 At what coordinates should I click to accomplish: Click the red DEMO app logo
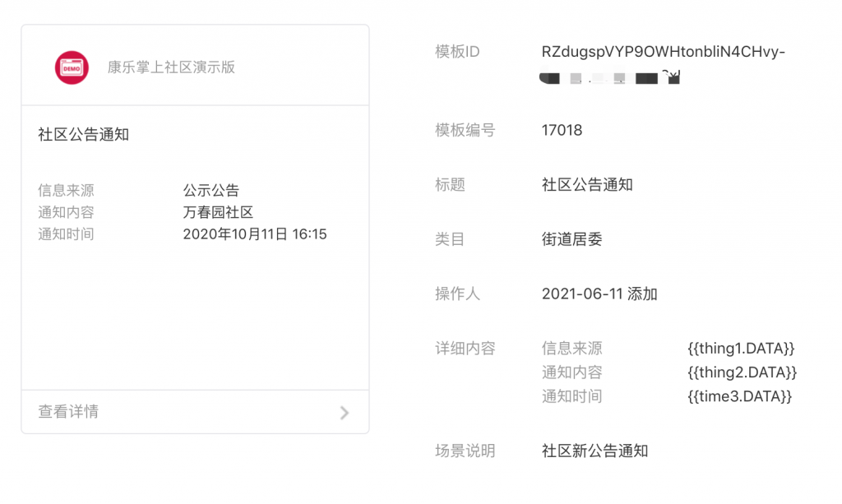[x=72, y=67]
